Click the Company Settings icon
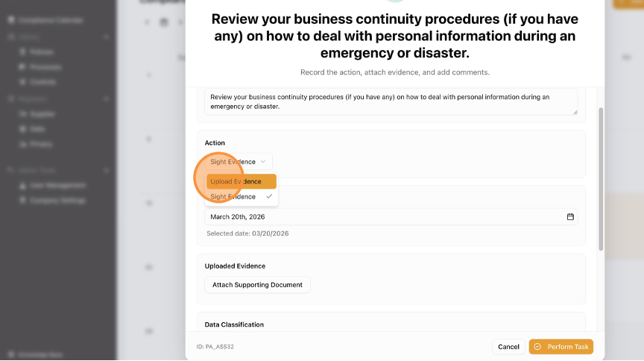This screenshot has height=361, width=644. coord(23,201)
